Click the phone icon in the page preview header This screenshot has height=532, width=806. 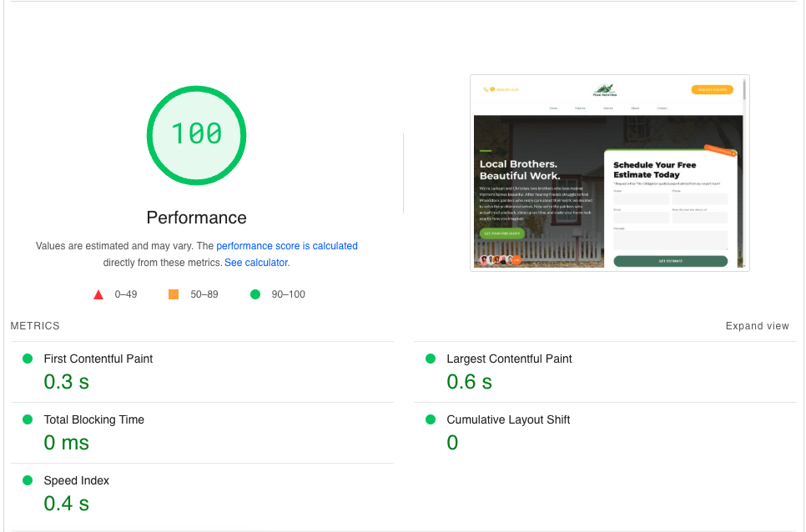tap(484, 89)
